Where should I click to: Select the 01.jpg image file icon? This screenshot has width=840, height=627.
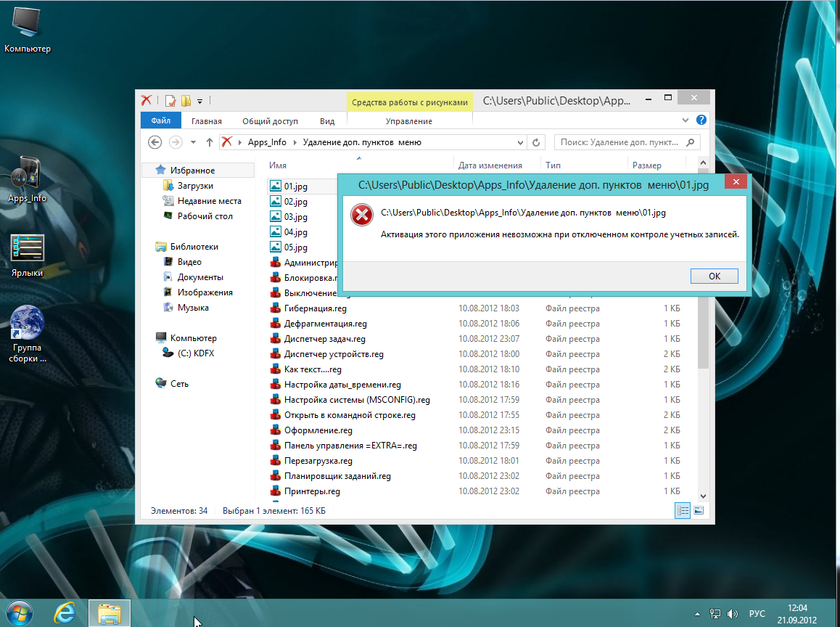coord(276,186)
